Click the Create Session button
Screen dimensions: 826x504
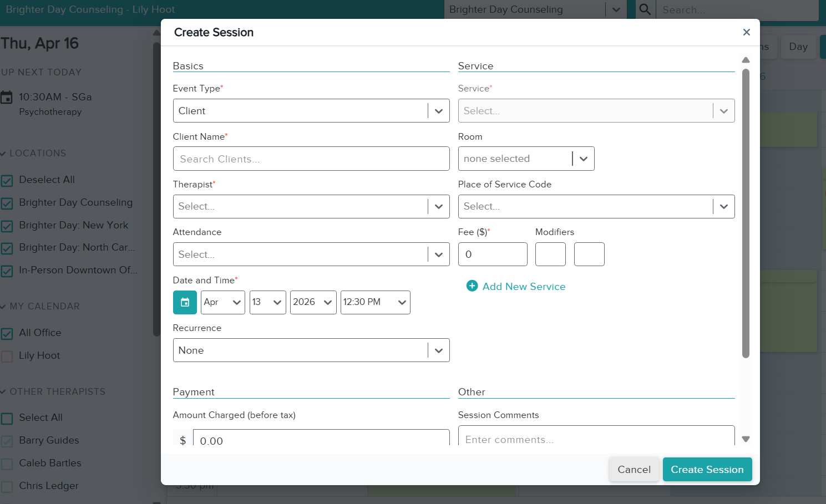click(707, 469)
